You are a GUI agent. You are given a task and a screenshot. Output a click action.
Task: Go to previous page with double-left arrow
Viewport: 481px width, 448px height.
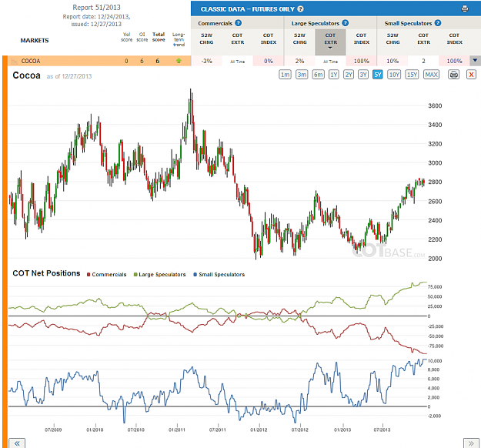coord(17,443)
